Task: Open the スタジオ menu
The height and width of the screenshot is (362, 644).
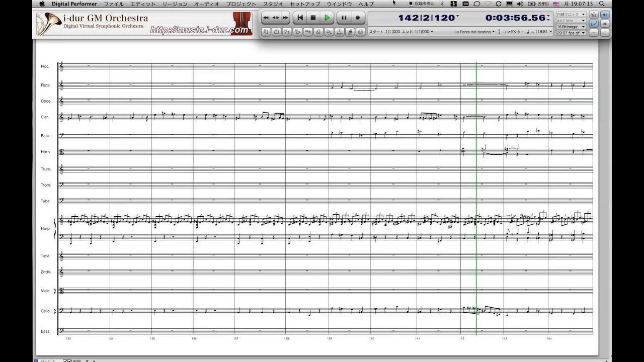Action: [273, 4]
